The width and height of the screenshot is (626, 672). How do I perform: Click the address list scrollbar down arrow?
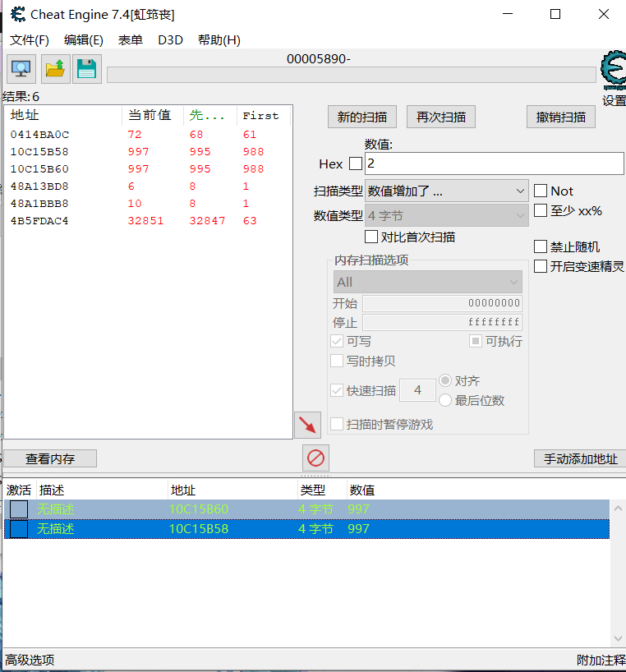click(618, 638)
